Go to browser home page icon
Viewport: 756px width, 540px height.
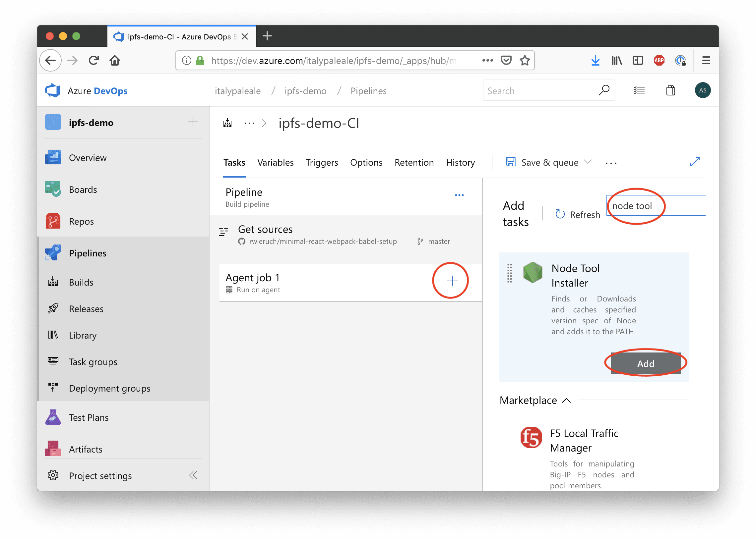115,61
